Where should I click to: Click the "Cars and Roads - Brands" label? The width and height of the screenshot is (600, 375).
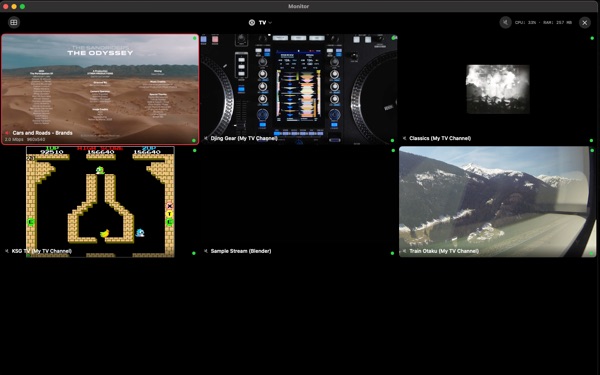pyautogui.click(x=42, y=133)
